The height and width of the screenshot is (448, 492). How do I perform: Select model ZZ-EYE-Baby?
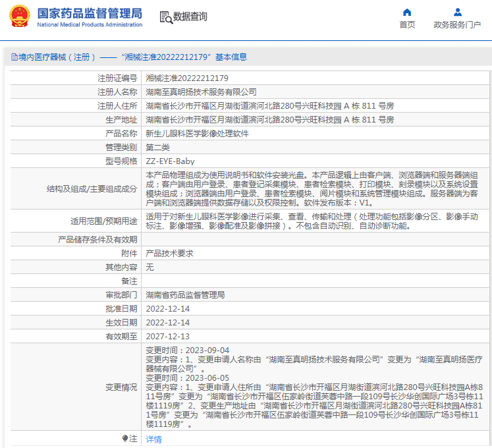[170, 161]
